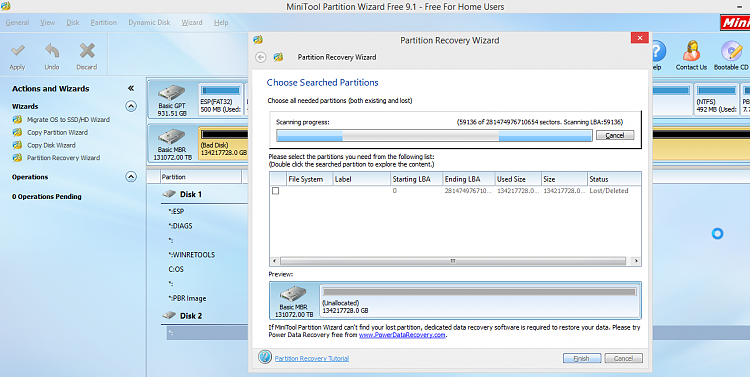
Task: Click the Label column header
Action: (x=361, y=179)
